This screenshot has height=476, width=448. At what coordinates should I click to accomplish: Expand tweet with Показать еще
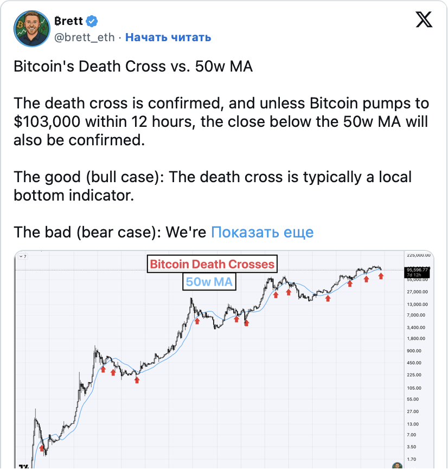[x=262, y=232]
